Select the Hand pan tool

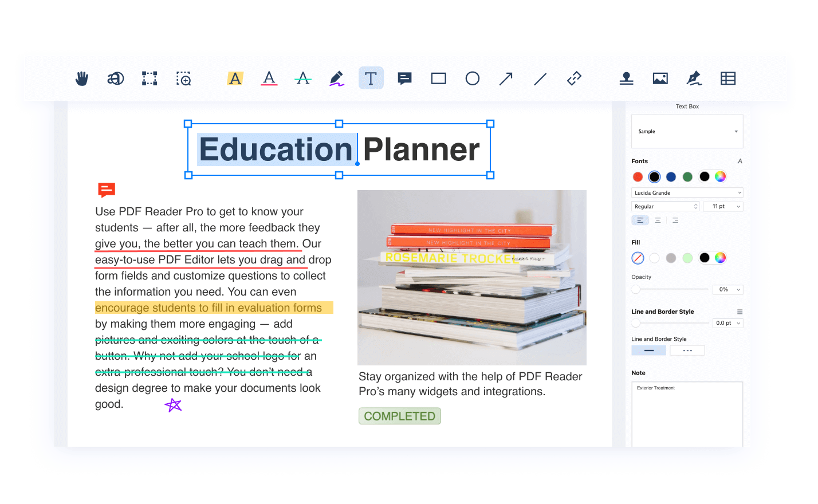(x=82, y=78)
